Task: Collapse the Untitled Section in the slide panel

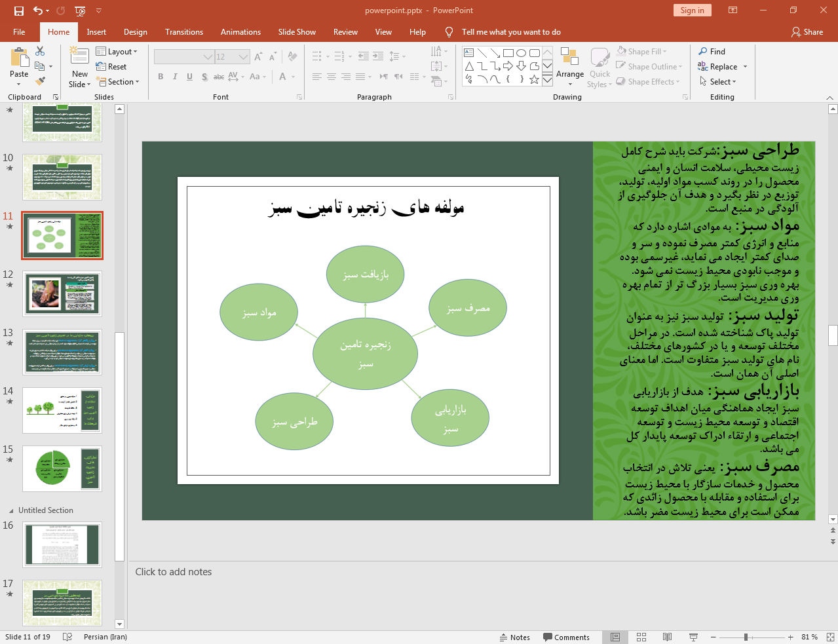Action: 10,511
